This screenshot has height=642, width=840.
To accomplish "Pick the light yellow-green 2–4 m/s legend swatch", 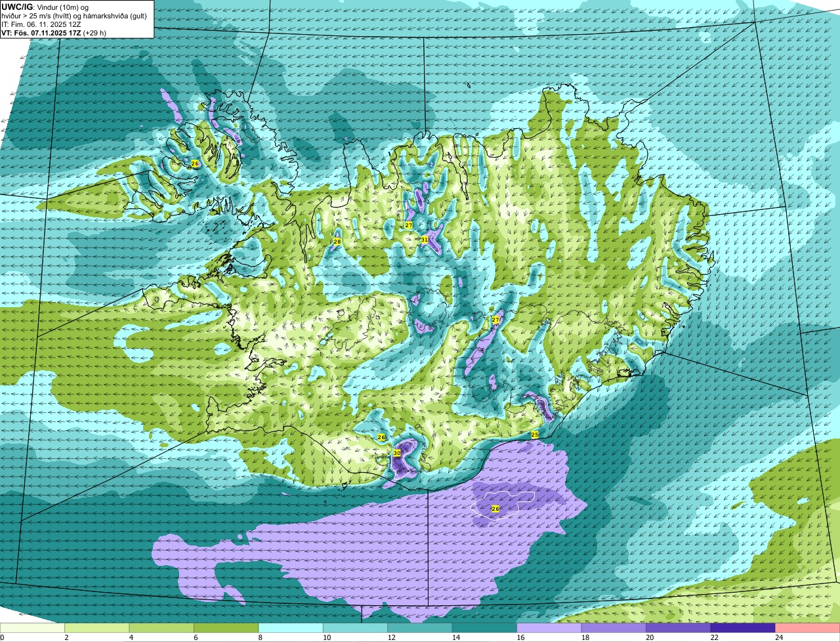I will [97, 628].
